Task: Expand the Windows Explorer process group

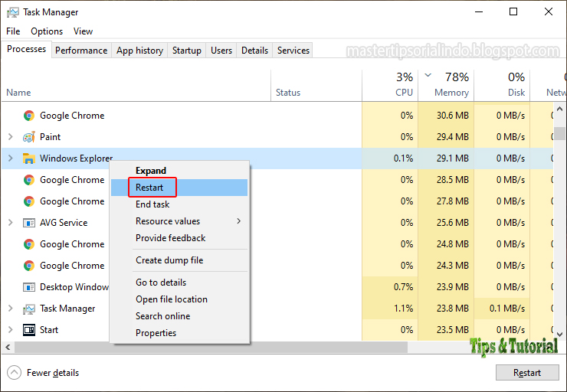Action: (11, 158)
